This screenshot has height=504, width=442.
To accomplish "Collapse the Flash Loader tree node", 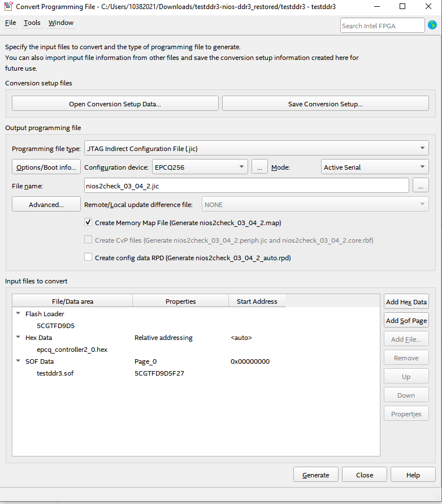I will point(18,313).
